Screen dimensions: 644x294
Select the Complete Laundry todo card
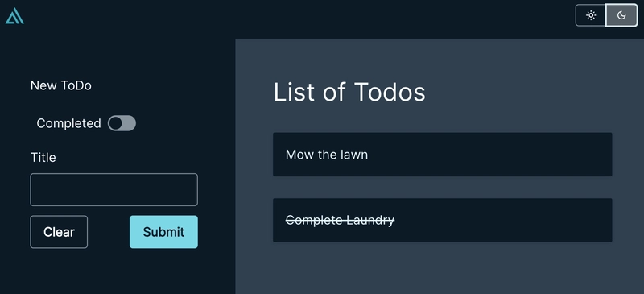442,221
